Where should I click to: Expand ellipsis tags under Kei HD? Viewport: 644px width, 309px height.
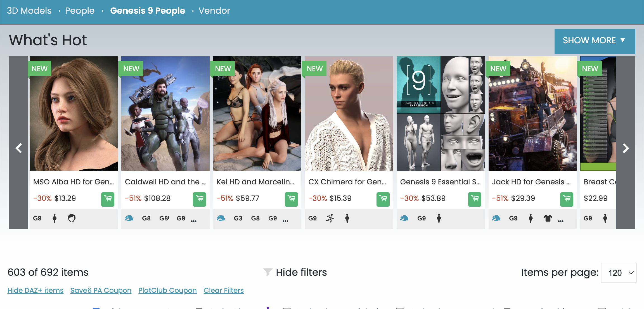click(x=285, y=221)
